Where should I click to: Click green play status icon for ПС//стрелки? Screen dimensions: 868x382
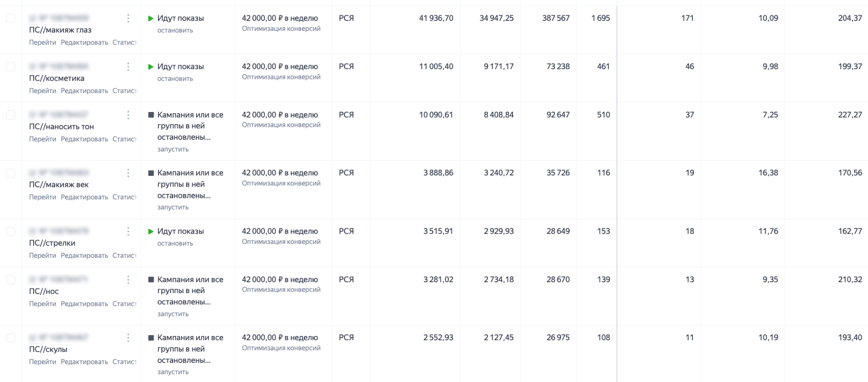(151, 231)
